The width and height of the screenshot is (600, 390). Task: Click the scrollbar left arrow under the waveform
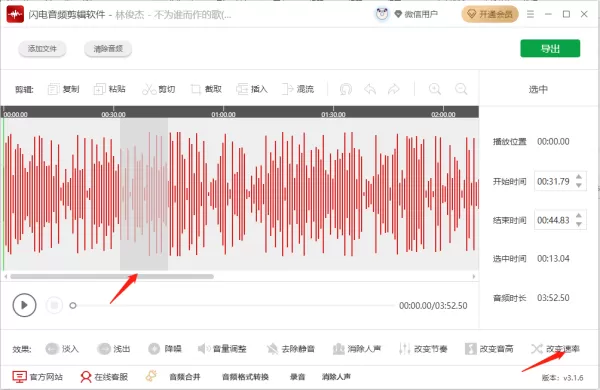(5, 276)
